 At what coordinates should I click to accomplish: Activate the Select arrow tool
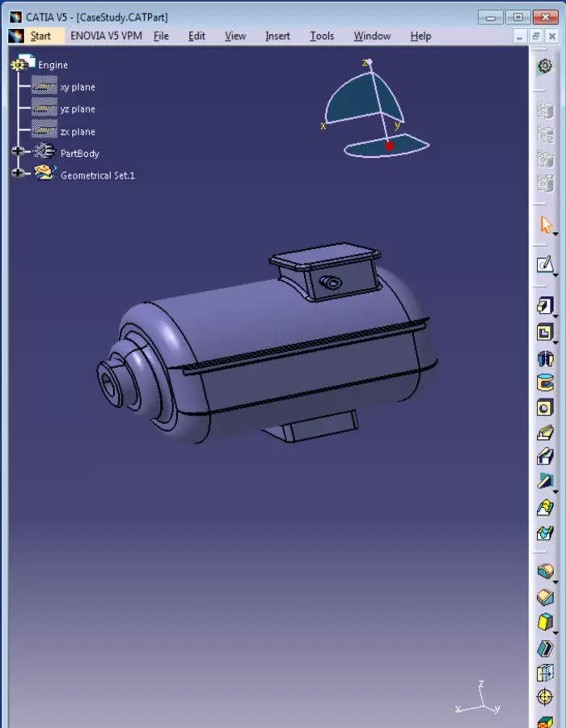click(x=546, y=225)
